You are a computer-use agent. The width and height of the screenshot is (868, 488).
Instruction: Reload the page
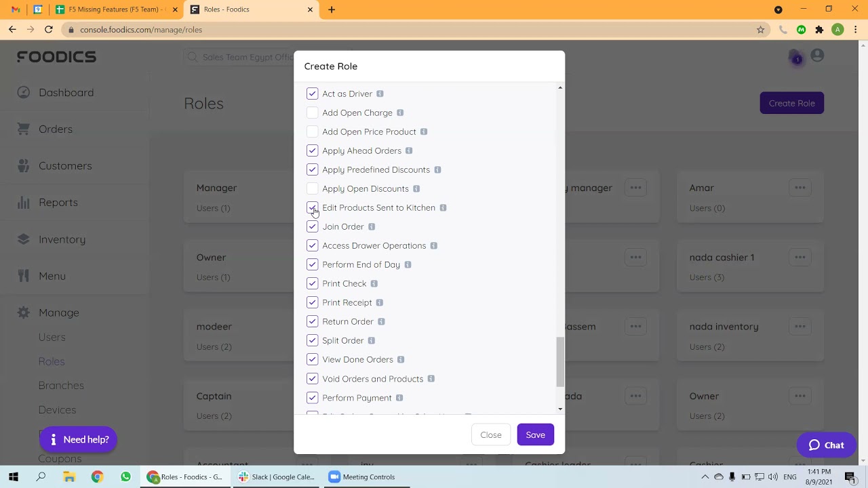(x=49, y=30)
